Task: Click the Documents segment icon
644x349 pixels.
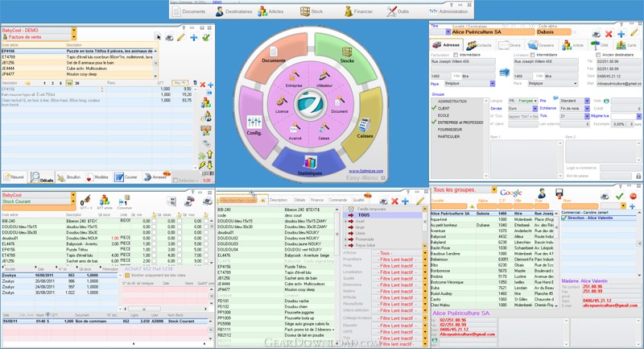Action: click(x=274, y=52)
